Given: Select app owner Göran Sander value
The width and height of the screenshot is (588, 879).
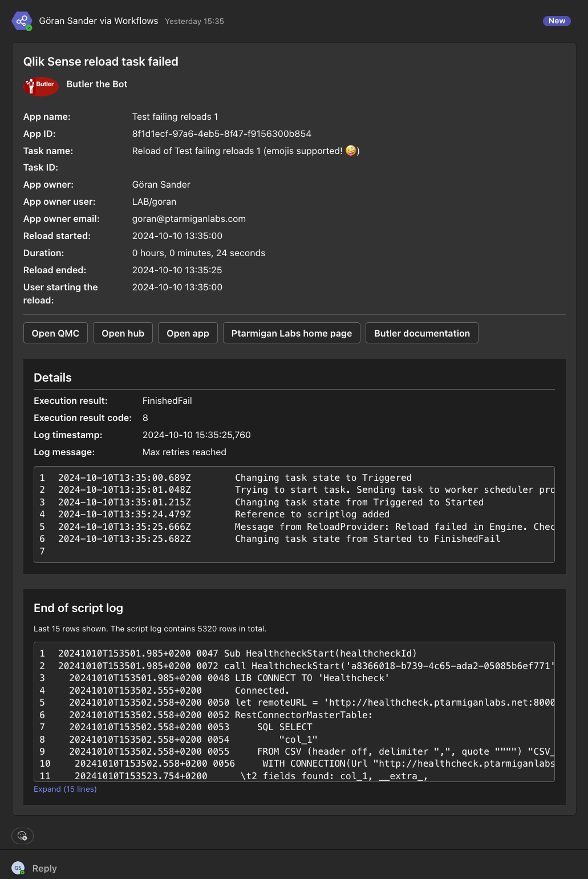Looking at the screenshot, I should [x=161, y=184].
